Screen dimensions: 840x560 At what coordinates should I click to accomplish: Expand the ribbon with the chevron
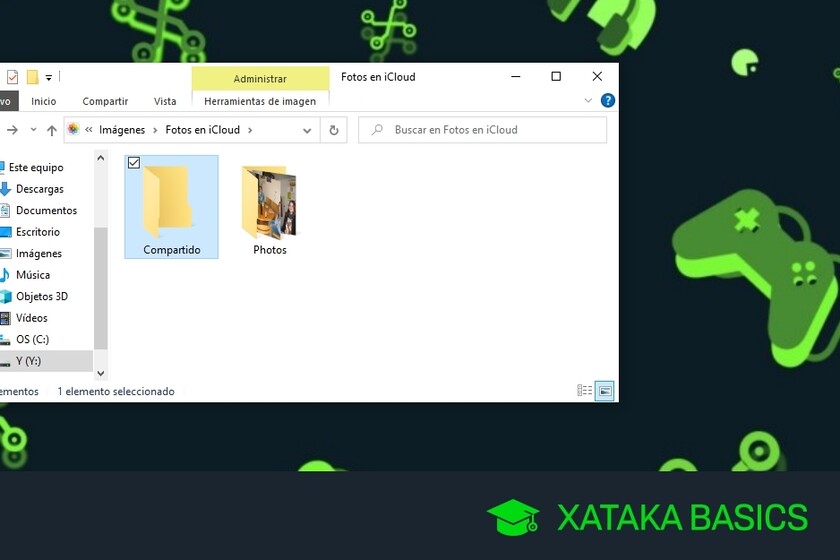coord(588,100)
